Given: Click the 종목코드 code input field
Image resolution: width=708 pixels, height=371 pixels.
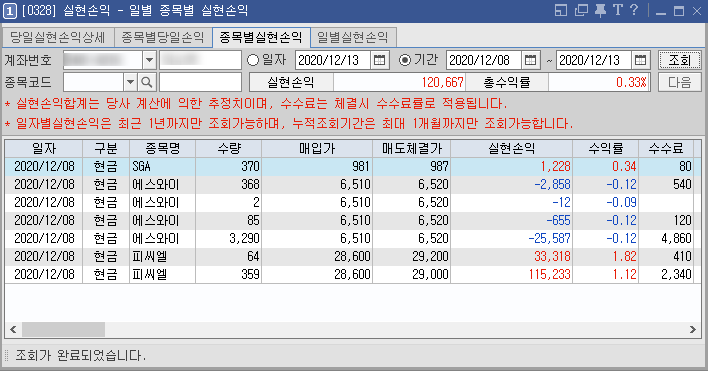Looking at the screenshot, I should (93, 82).
